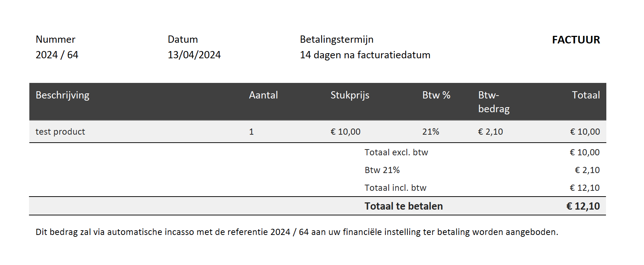Click the 'Totaal incl. btw' label
644x265 pixels.
click(396, 188)
